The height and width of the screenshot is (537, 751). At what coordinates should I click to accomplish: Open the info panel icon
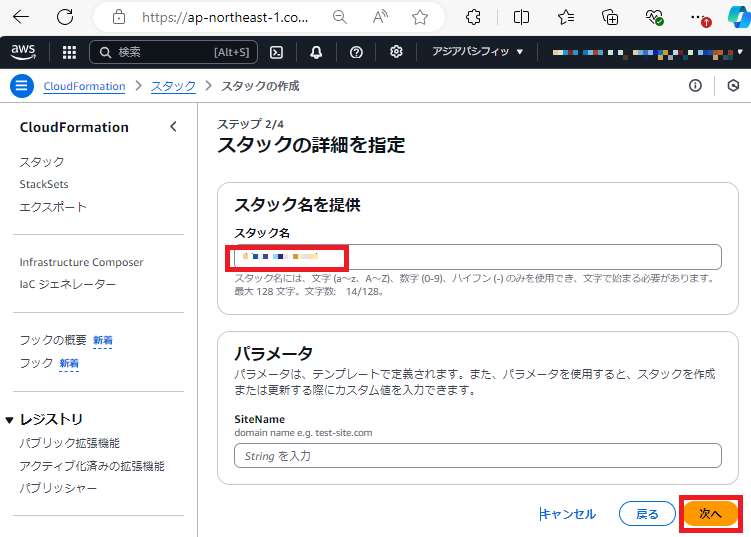point(695,86)
